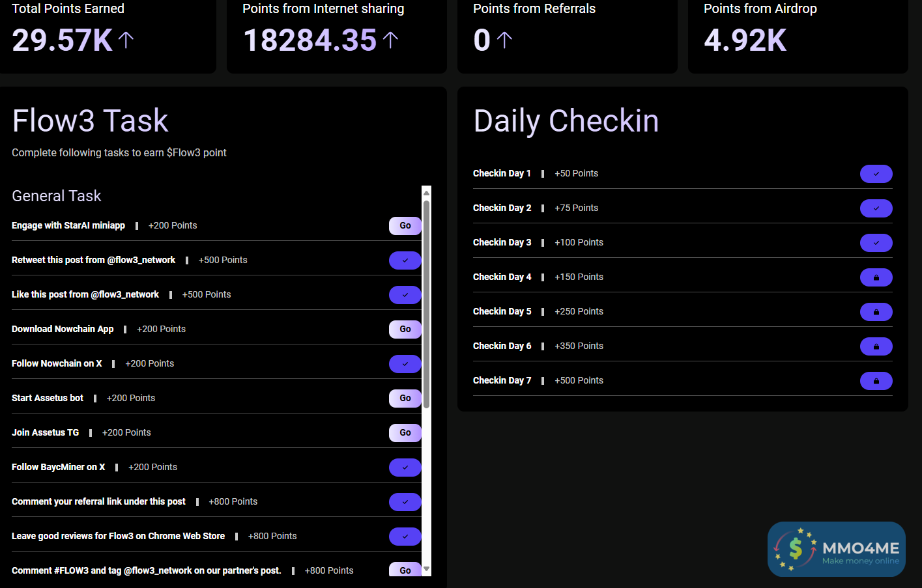Click the 'Daily Checkin' panel heading
The height and width of the screenshot is (588, 922).
pyautogui.click(x=566, y=121)
